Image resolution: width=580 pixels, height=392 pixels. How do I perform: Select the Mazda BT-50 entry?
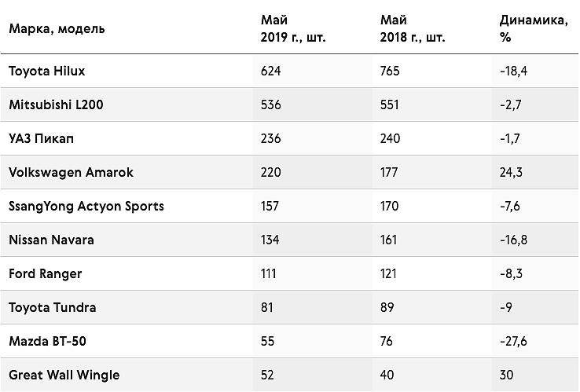(x=47, y=342)
